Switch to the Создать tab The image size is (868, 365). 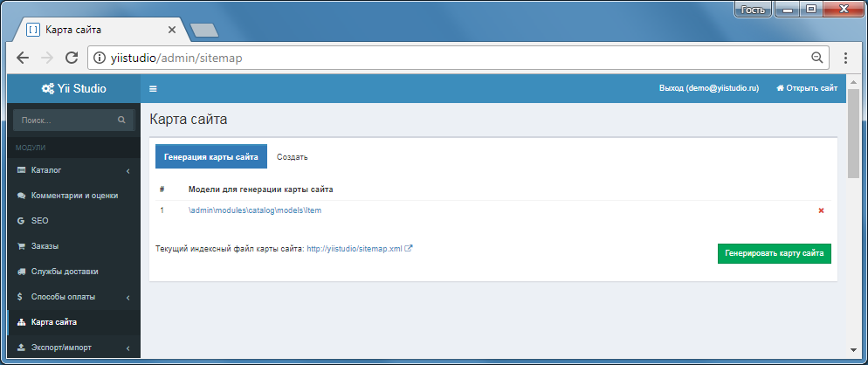[x=293, y=157]
